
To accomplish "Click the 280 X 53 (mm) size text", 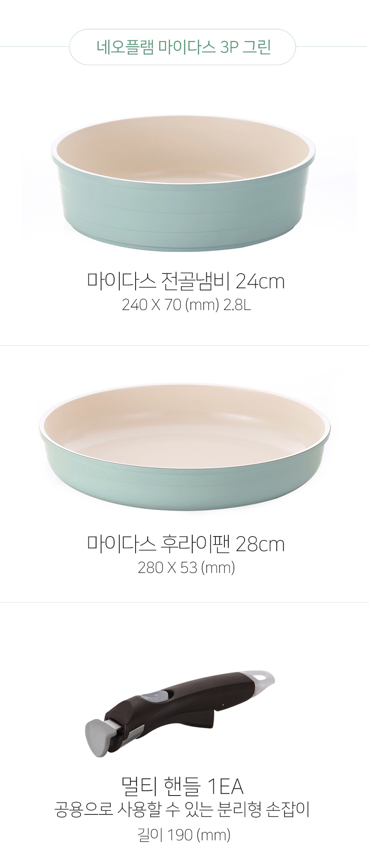I will [x=186, y=568].
